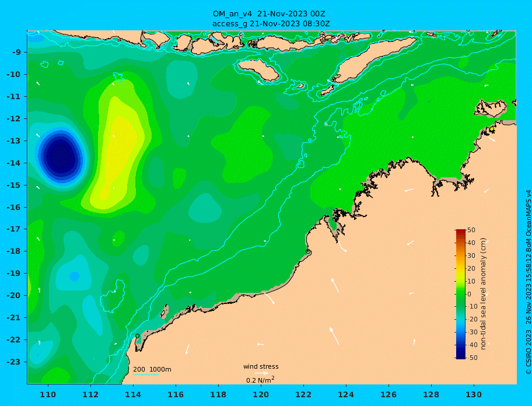Click the '0' color bar tick label
The width and height of the screenshot is (532, 406).
469,294
